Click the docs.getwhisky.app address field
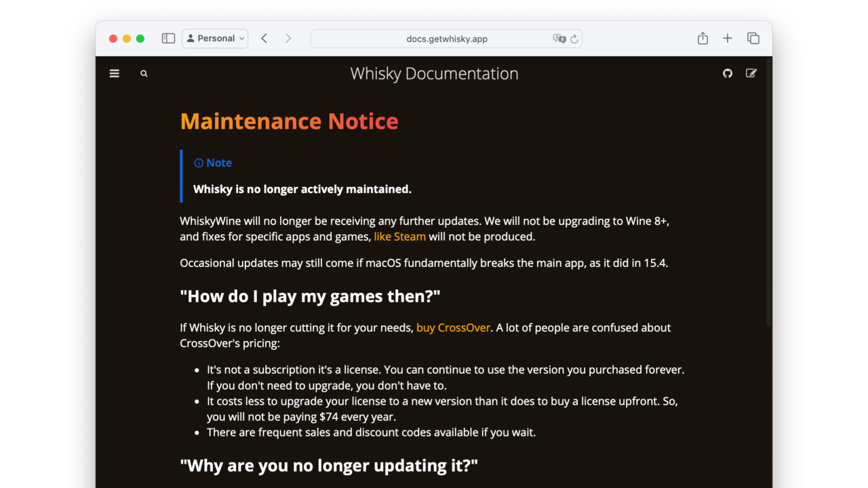 446,39
